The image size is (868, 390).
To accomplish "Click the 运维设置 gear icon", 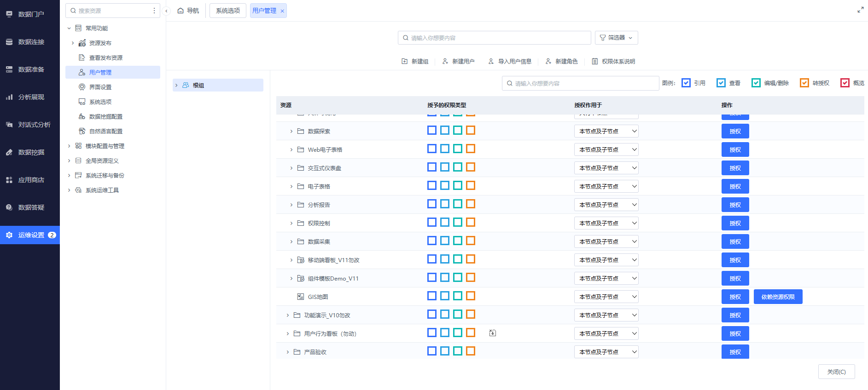I will [x=9, y=235].
